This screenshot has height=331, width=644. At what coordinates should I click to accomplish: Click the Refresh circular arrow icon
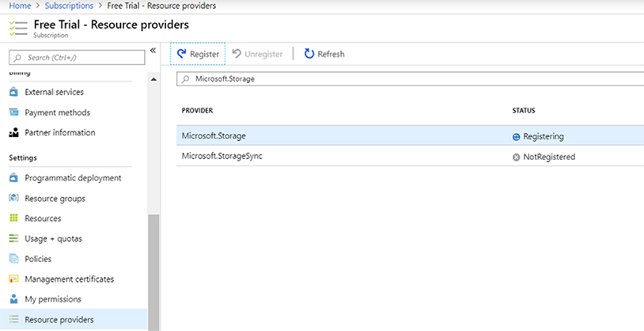pos(309,54)
